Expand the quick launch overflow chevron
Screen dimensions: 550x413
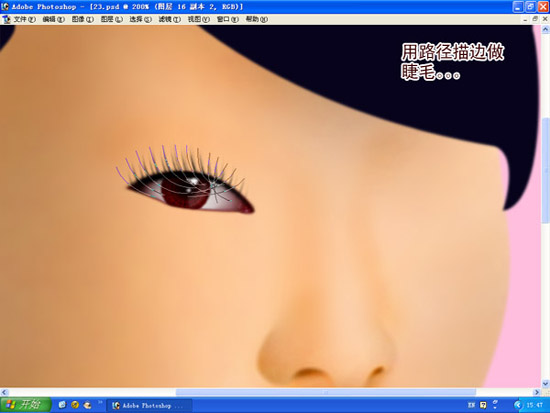[100, 402]
